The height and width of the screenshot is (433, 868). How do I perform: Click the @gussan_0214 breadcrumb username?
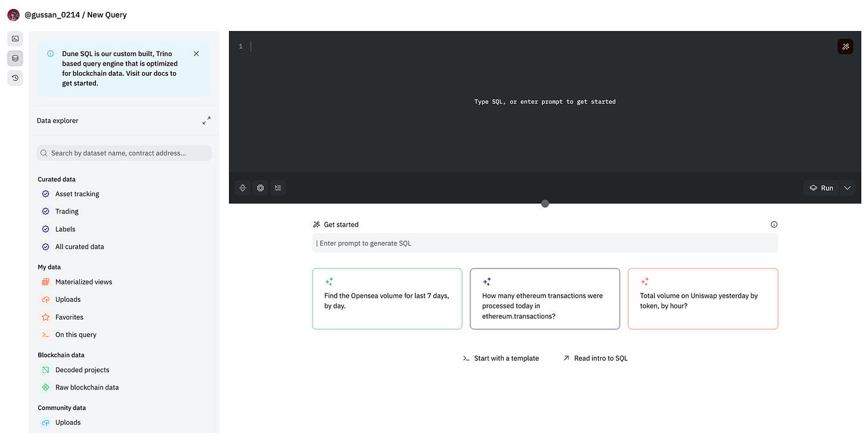pos(52,15)
